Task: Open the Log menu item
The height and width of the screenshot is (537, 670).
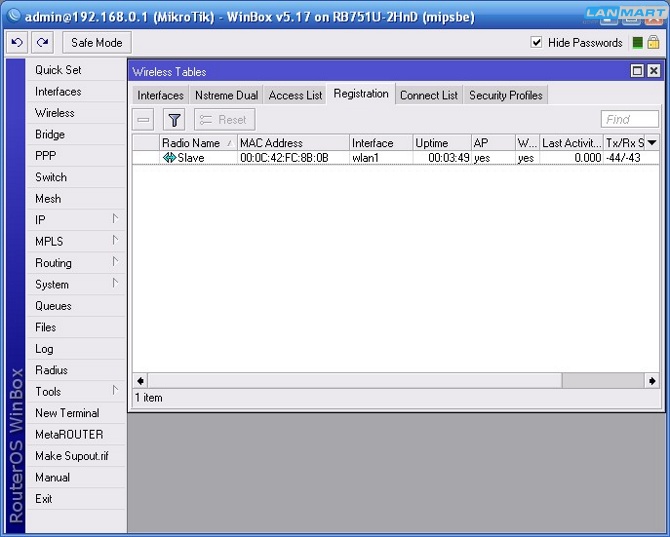Action: point(76,349)
